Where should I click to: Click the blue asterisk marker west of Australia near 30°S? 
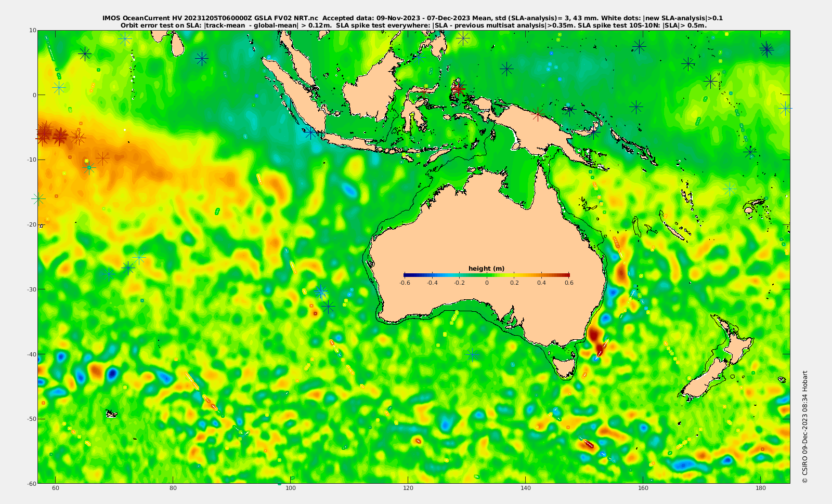[321, 291]
